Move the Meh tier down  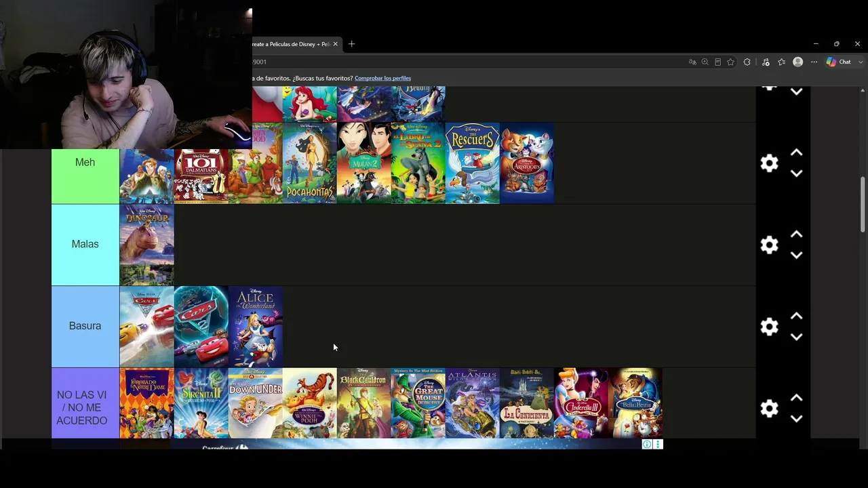click(797, 174)
